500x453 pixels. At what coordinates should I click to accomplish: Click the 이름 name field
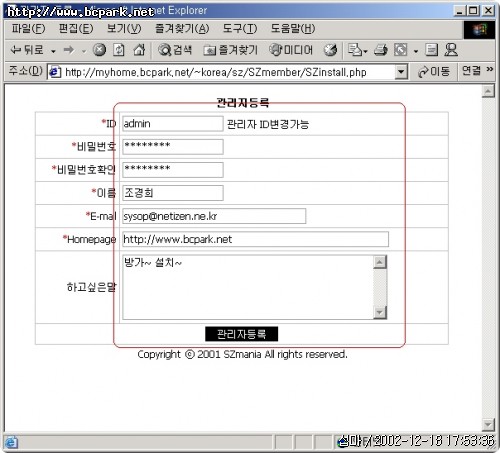173,193
